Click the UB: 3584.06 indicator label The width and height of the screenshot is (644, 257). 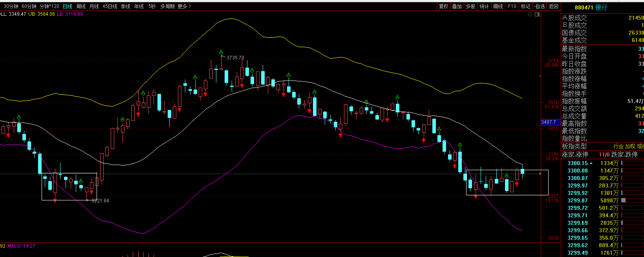click(42, 14)
